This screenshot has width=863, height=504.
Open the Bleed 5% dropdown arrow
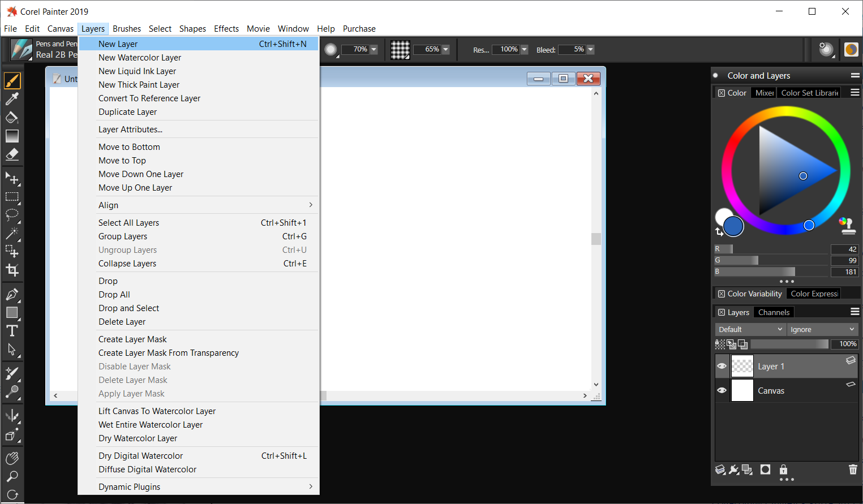(590, 50)
